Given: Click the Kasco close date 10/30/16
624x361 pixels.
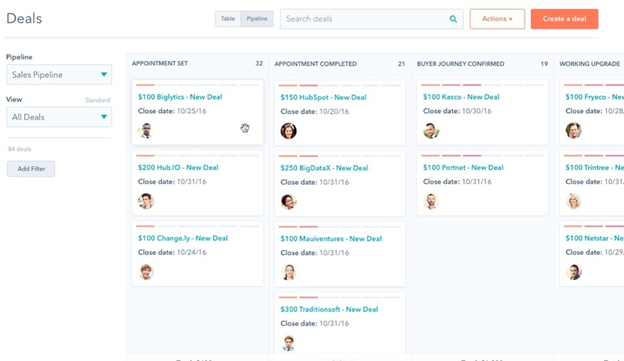Looking at the screenshot, I should click(476, 111).
